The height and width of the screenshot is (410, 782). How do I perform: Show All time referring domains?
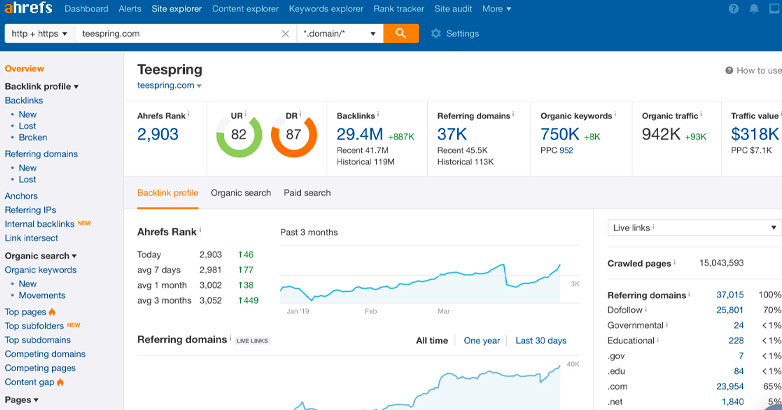click(x=432, y=341)
